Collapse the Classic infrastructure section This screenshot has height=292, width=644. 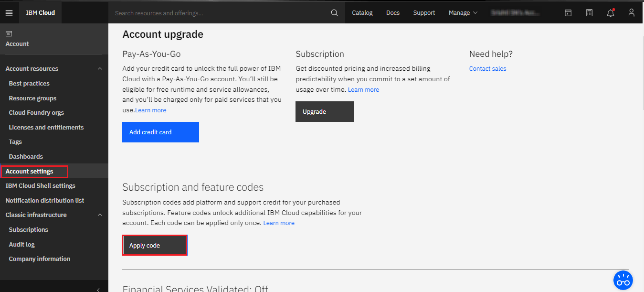click(100, 215)
